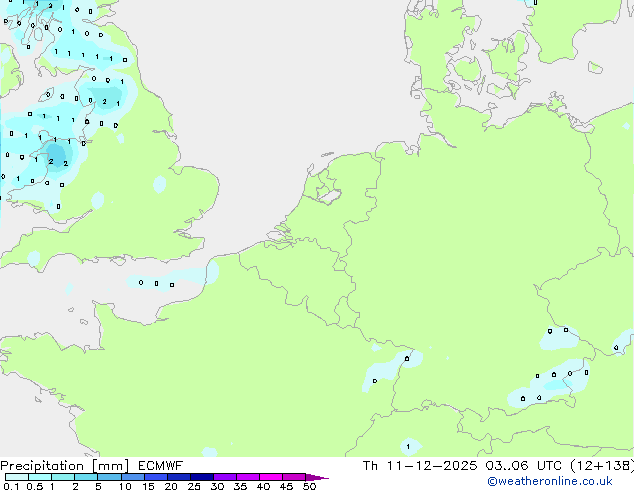Click the 40 to 45 magenta swatch
Image resolution: width=634 pixels, height=490 pixels.
pos(271,477)
